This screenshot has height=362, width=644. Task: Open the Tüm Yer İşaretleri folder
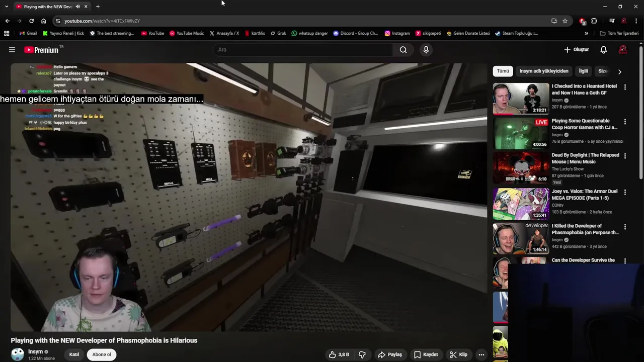619,33
